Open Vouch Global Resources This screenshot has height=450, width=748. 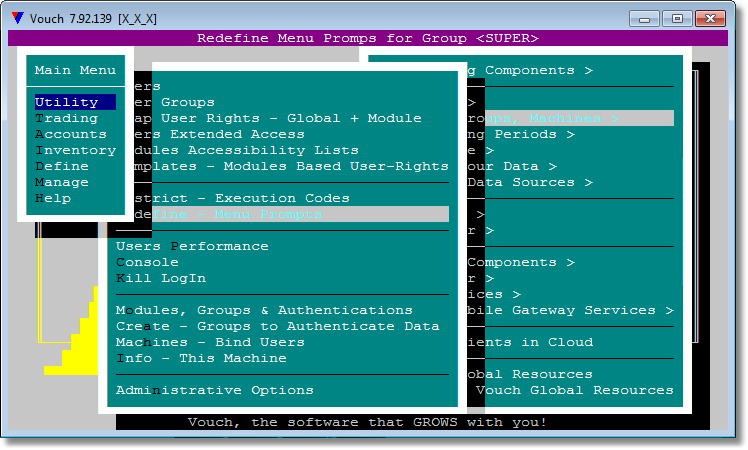pos(575,390)
